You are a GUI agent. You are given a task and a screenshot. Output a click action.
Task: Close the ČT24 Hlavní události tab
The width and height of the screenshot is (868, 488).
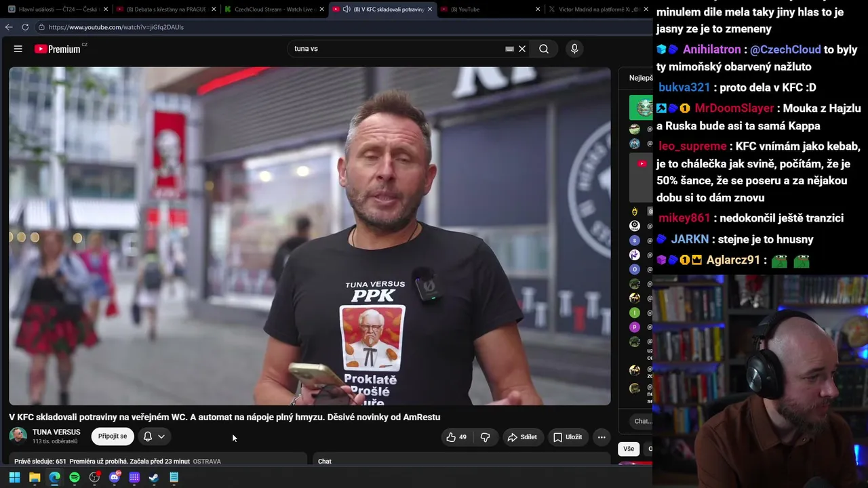point(106,9)
